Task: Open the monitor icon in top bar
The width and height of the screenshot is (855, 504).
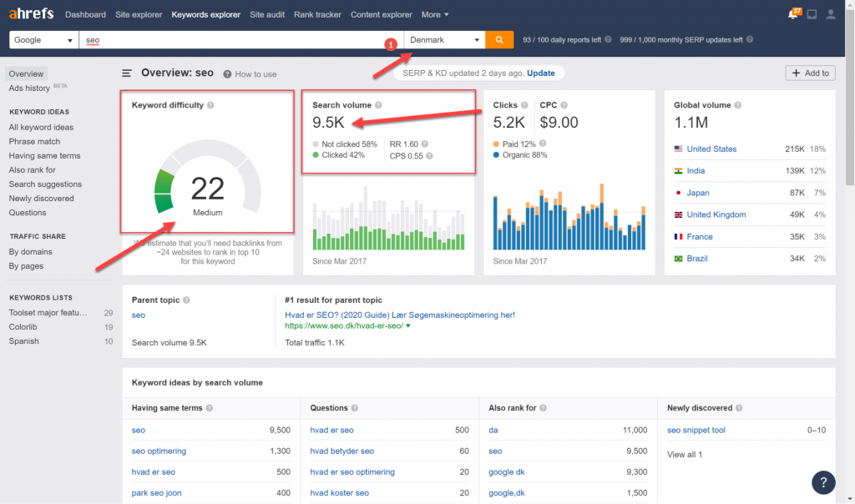Action: (x=812, y=15)
